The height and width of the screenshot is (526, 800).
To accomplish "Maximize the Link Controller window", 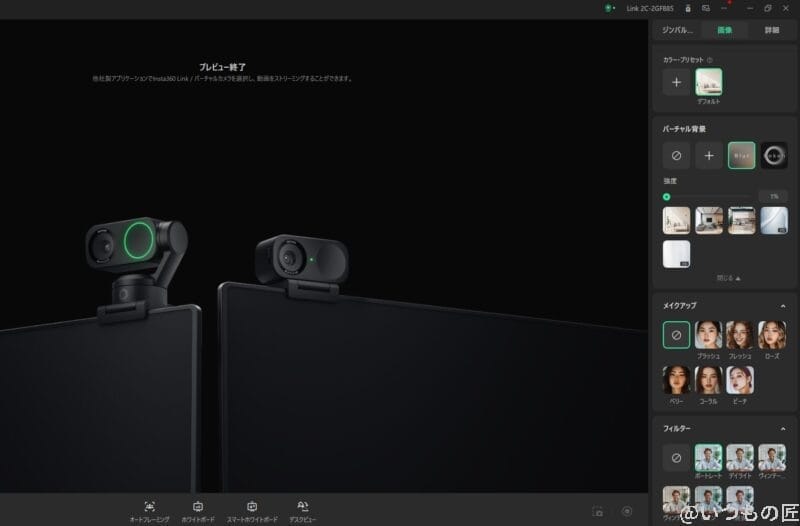I will (x=768, y=8).
